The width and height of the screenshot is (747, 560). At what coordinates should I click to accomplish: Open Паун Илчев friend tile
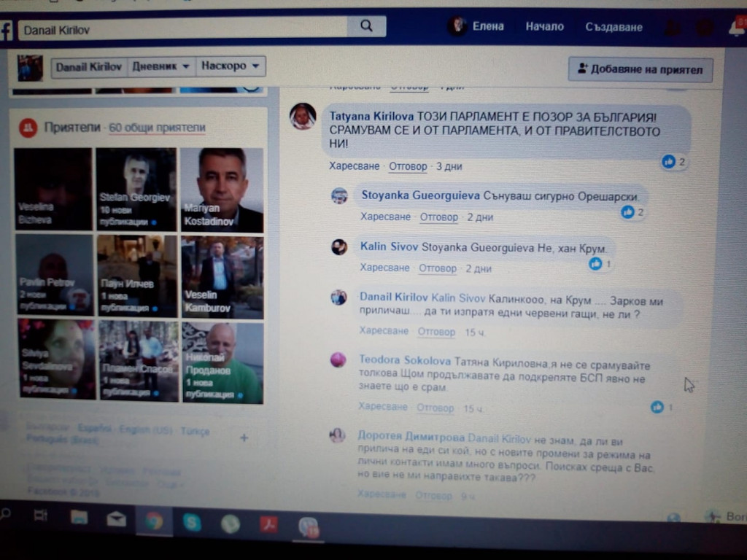(x=138, y=276)
